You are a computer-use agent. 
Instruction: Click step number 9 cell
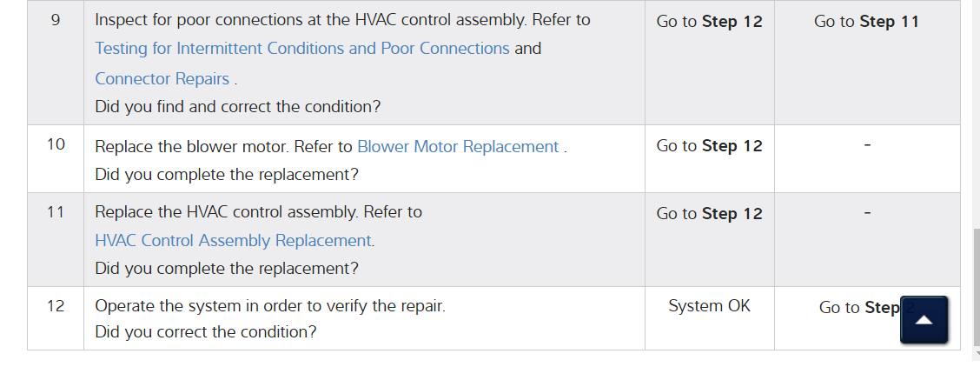pos(56,20)
